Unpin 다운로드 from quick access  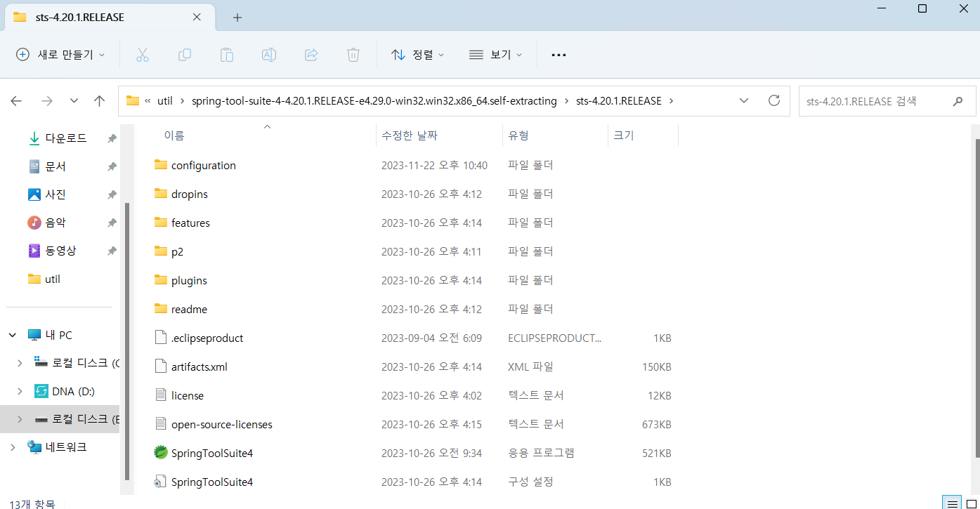click(x=112, y=139)
